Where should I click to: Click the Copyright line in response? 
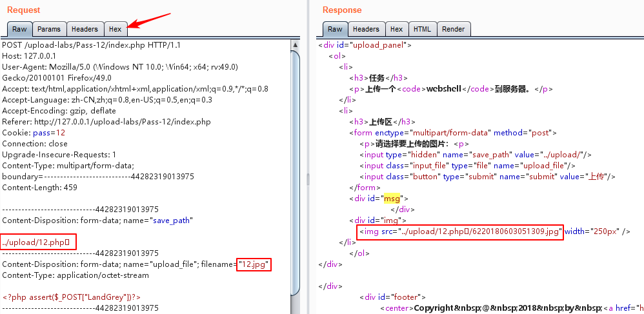coord(512,308)
